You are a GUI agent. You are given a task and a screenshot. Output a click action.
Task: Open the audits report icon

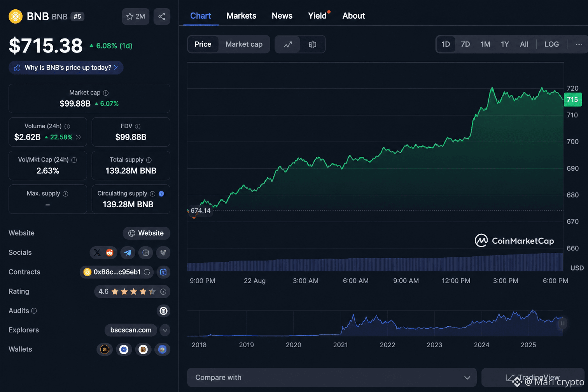(x=163, y=311)
